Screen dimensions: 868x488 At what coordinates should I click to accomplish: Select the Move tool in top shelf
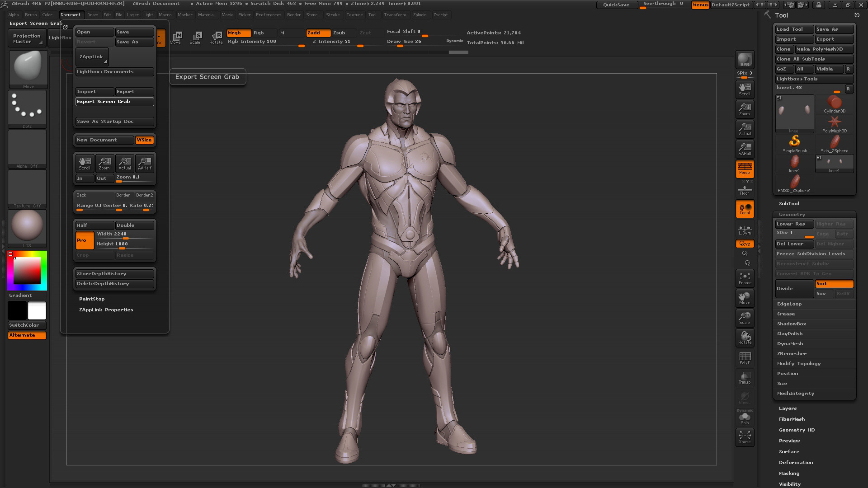(175, 38)
